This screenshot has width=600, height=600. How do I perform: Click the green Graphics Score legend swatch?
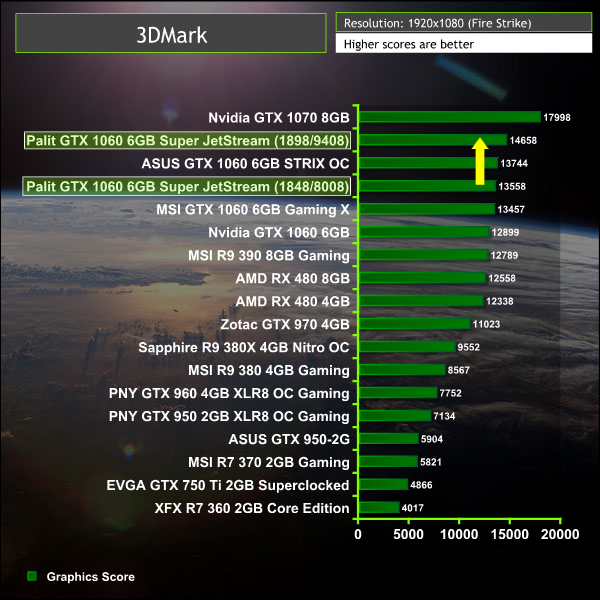(32, 576)
